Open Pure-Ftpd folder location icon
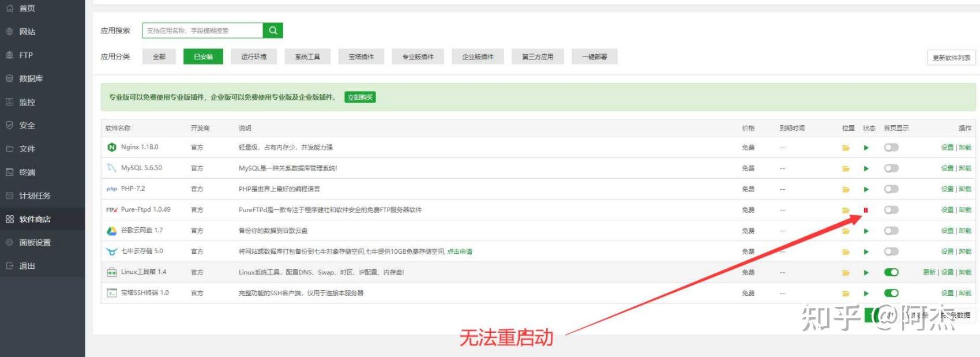The width and height of the screenshot is (980, 357). 846,210
